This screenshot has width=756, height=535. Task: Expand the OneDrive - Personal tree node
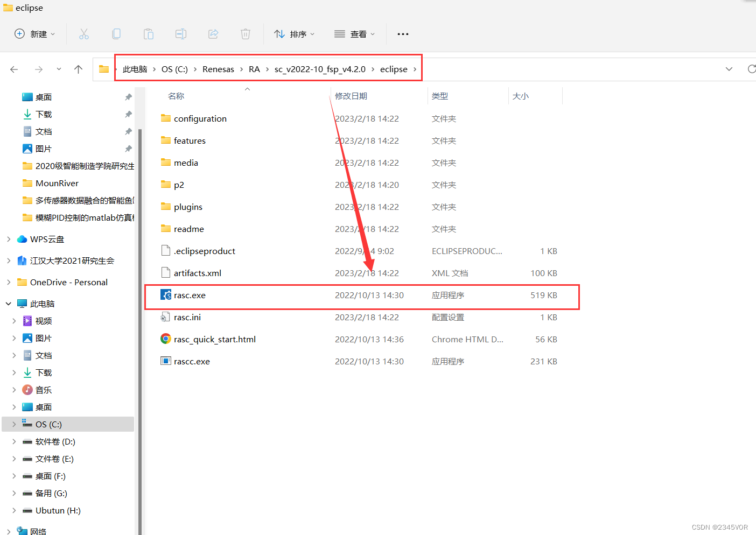click(9, 282)
